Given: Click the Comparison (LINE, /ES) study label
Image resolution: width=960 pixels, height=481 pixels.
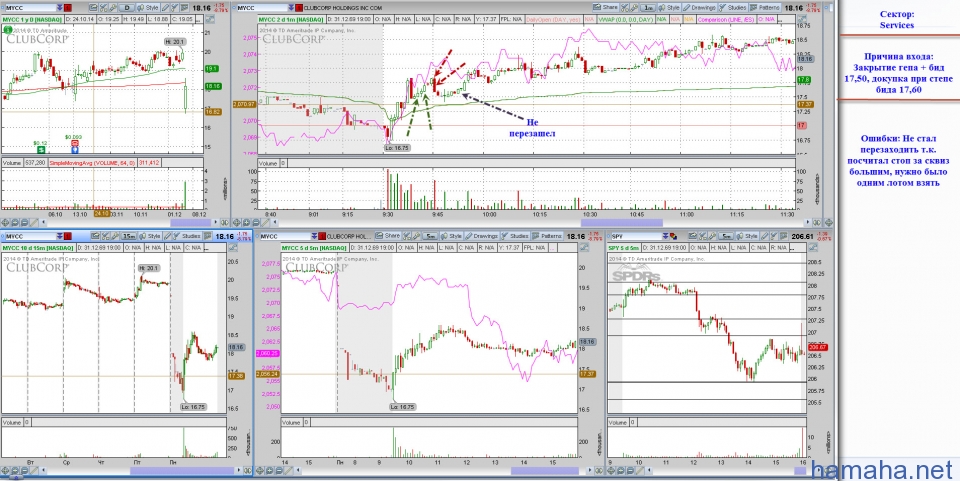Looking at the screenshot, I should click(x=727, y=19).
